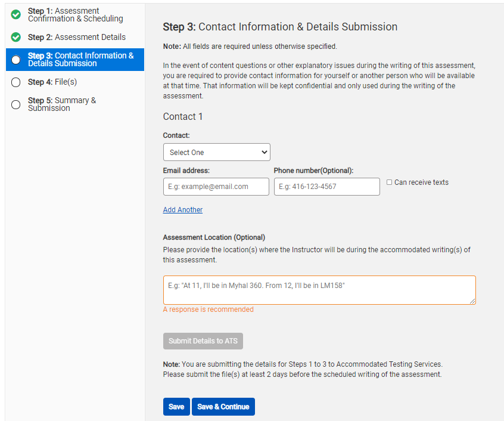Viewport: 504px width, 421px height.
Task: Click the Add Another link
Action: (182, 210)
